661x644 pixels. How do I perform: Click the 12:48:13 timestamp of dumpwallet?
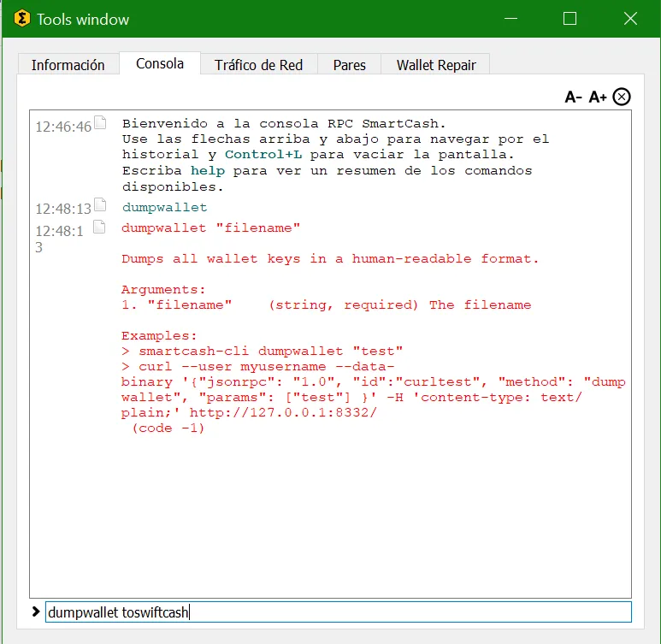coord(63,209)
